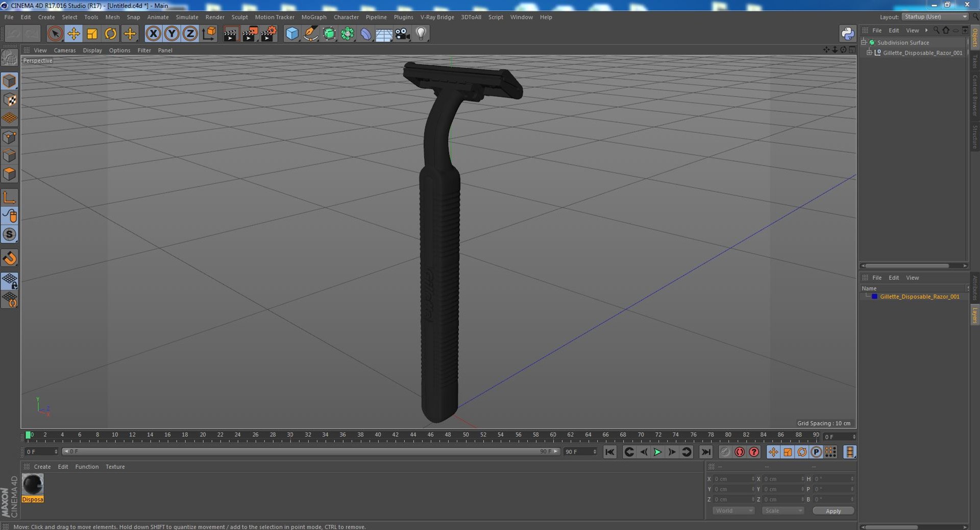
Task: Open the MoGraph menu
Action: coord(313,17)
